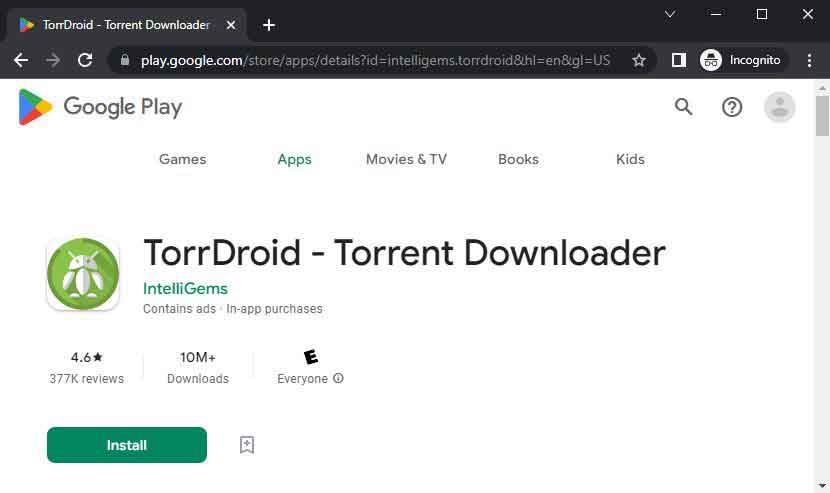The width and height of the screenshot is (830, 493).
Task: Minimize the Chrome window
Action: coord(716,14)
